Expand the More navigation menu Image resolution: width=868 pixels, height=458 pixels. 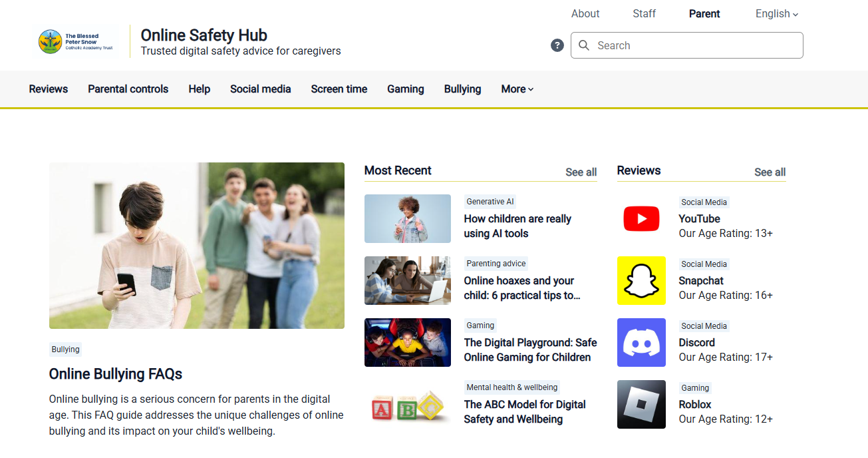pos(517,89)
